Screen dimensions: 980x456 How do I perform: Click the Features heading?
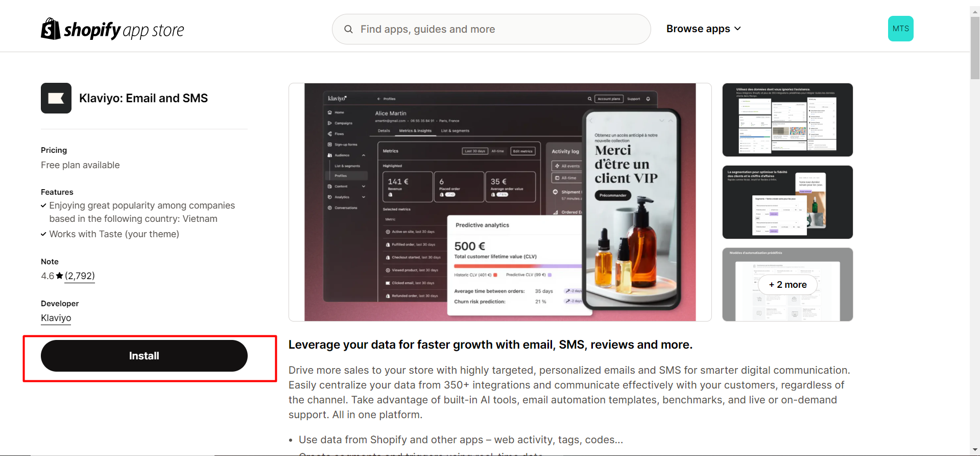[57, 192]
